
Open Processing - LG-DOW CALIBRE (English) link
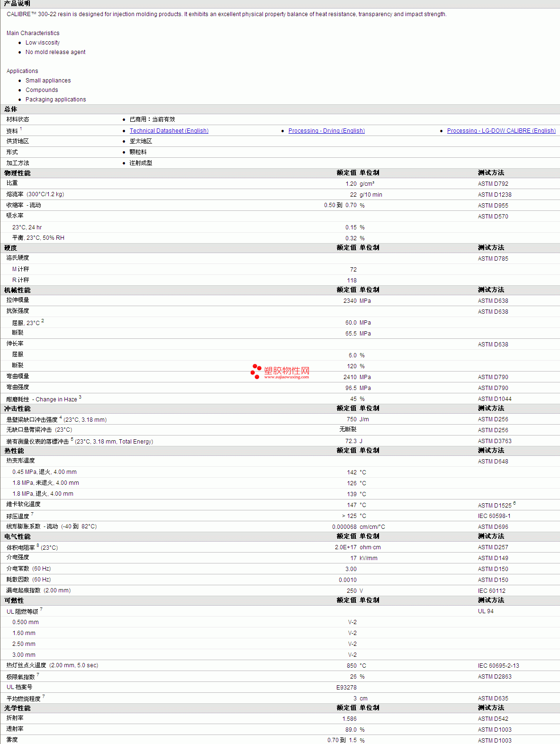tap(501, 131)
